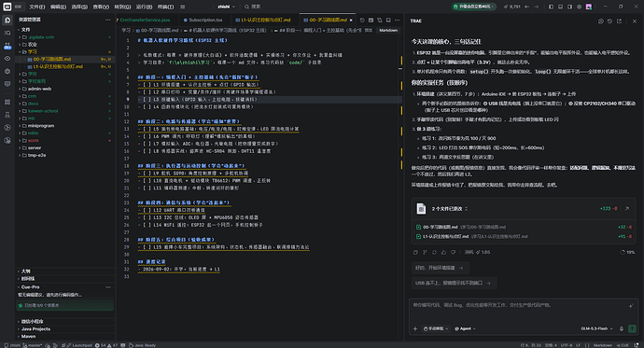Open chat history in TRAE panel
This screenshot has width=644, height=348.
point(609,21)
